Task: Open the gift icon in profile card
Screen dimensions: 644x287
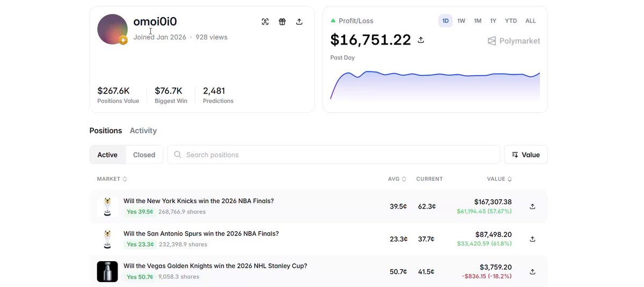Action: [282, 21]
